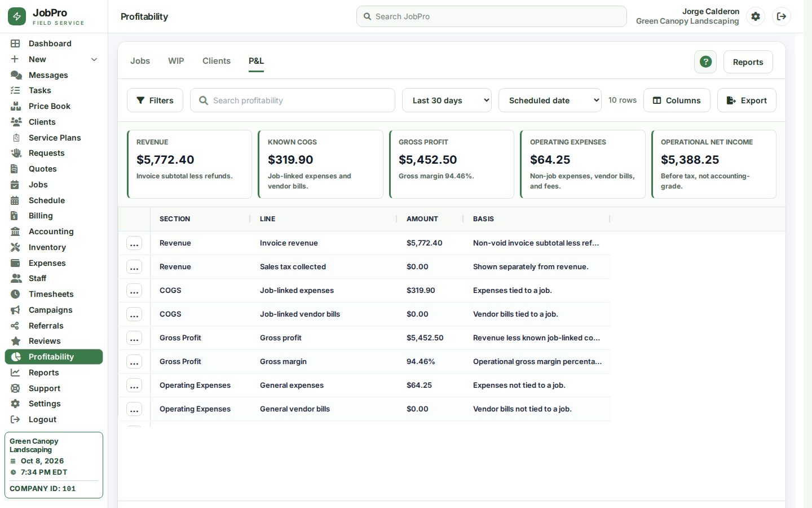The image size is (812, 508).
Task: Expand the New menu chevron in sidebar
Action: tap(94, 59)
